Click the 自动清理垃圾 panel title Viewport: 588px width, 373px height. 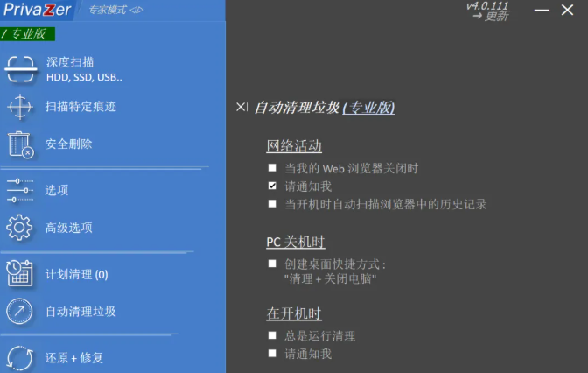[297, 108]
